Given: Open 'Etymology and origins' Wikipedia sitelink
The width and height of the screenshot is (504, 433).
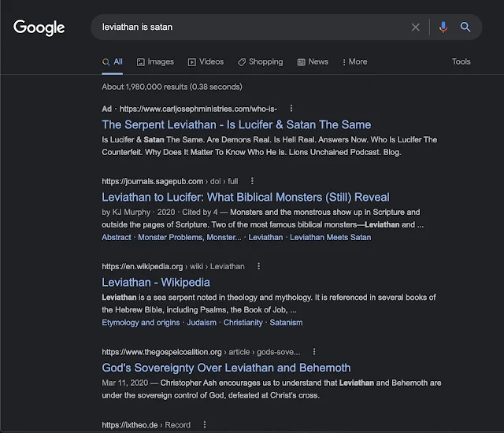Looking at the screenshot, I should coord(141,323).
